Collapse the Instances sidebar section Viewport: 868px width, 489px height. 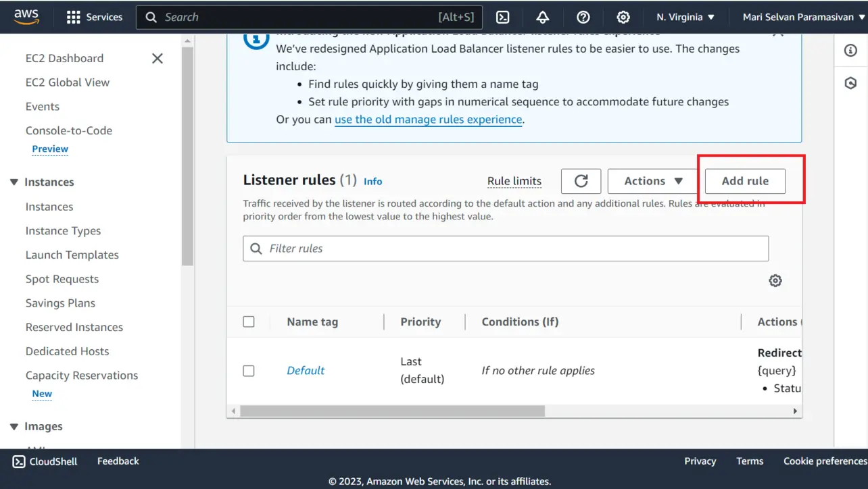[14, 182]
